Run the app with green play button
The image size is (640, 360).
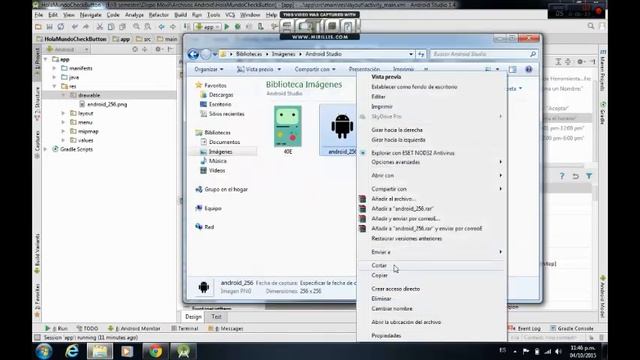pos(227,27)
